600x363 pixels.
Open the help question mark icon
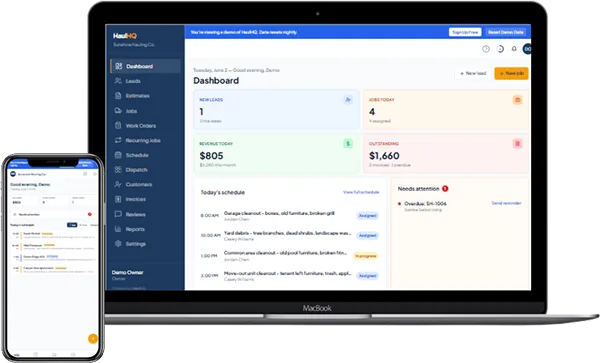click(486, 49)
